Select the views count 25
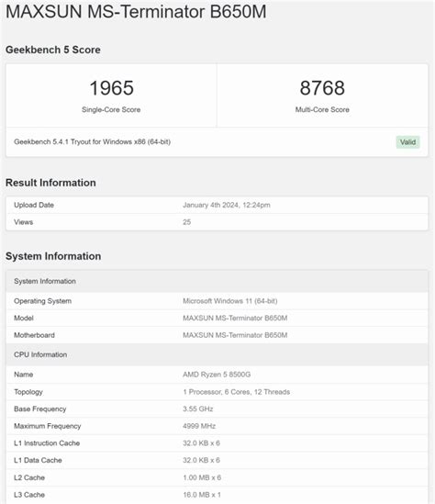Screen dimensions: 435x504 (x=187, y=222)
